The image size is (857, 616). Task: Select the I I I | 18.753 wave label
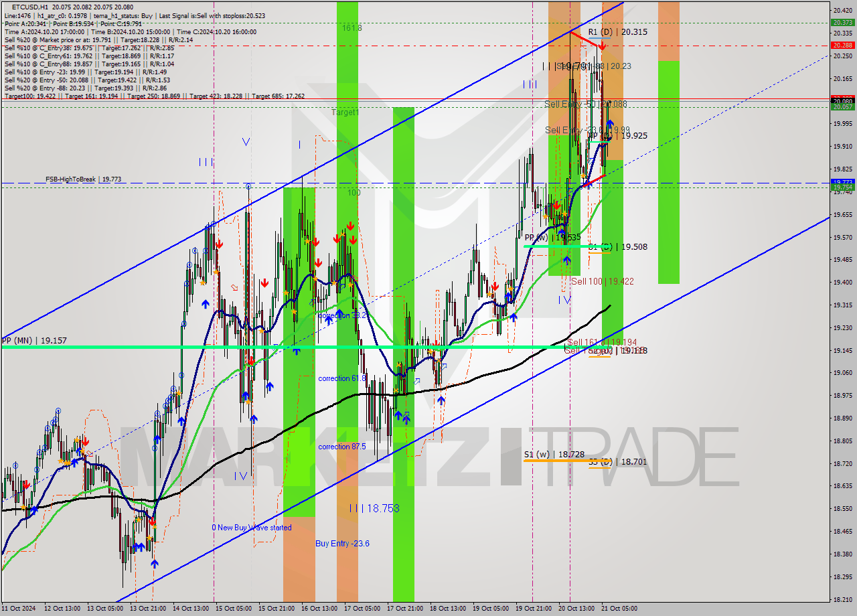(x=374, y=509)
